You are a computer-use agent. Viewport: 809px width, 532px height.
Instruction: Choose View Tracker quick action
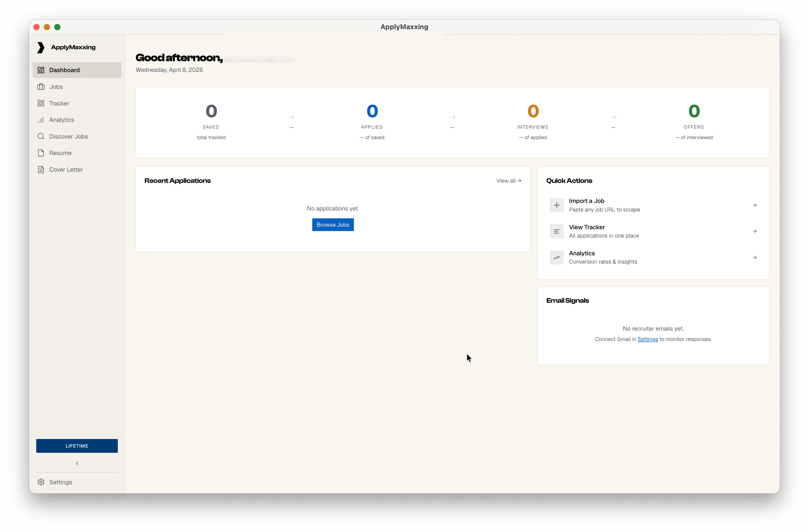click(x=653, y=231)
